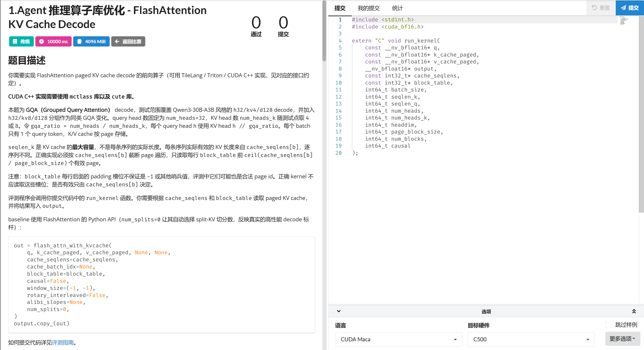The image size is (644, 350).
Task: Click the 选项 panel header label
Action: click(486, 311)
